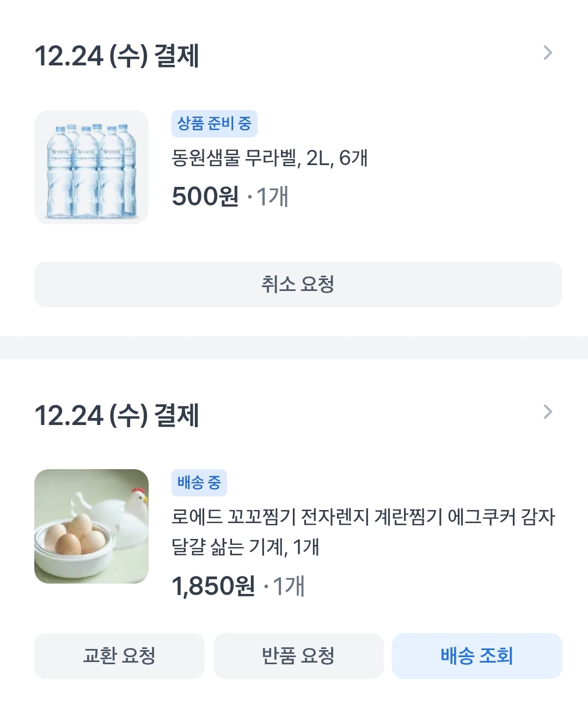Select the payment date header above egg cooker
The width and height of the screenshot is (588, 704).
tap(117, 415)
